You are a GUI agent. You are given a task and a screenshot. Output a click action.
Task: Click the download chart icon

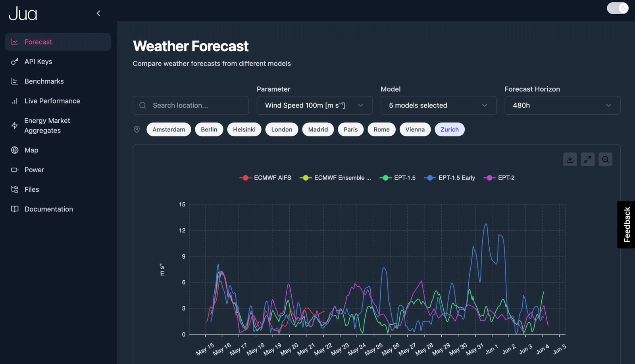pos(570,160)
